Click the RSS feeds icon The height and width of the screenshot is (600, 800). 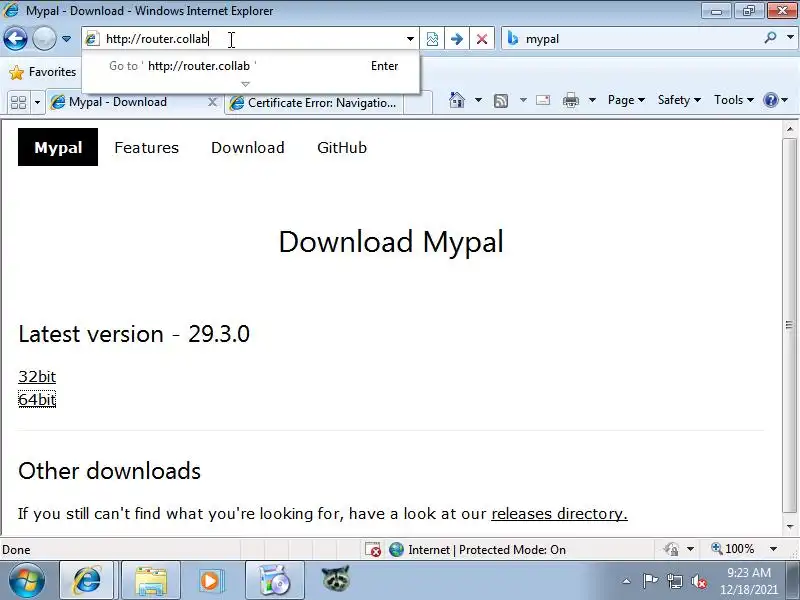501,101
